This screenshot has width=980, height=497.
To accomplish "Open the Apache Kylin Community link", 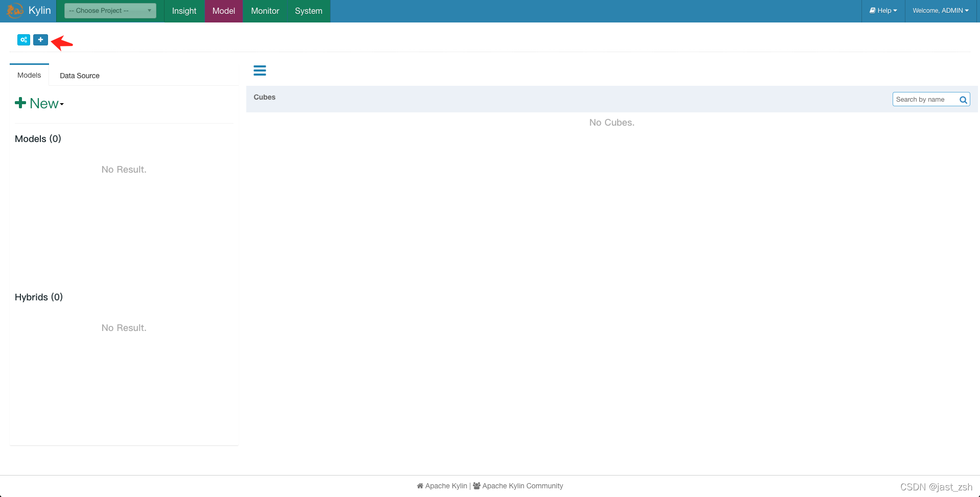I will tap(518, 486).
